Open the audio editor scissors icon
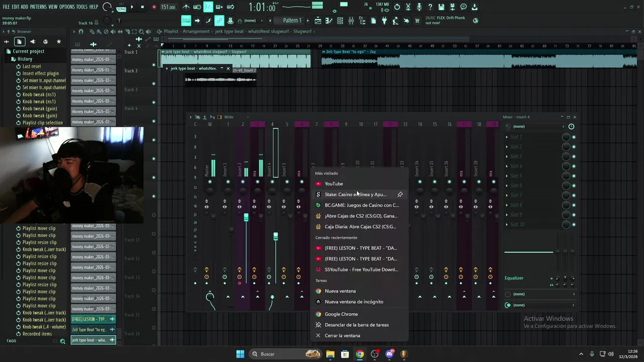 point(408,7)
